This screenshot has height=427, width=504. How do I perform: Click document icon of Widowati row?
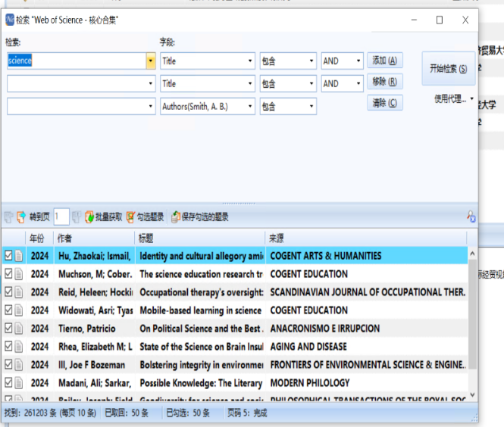19,310
